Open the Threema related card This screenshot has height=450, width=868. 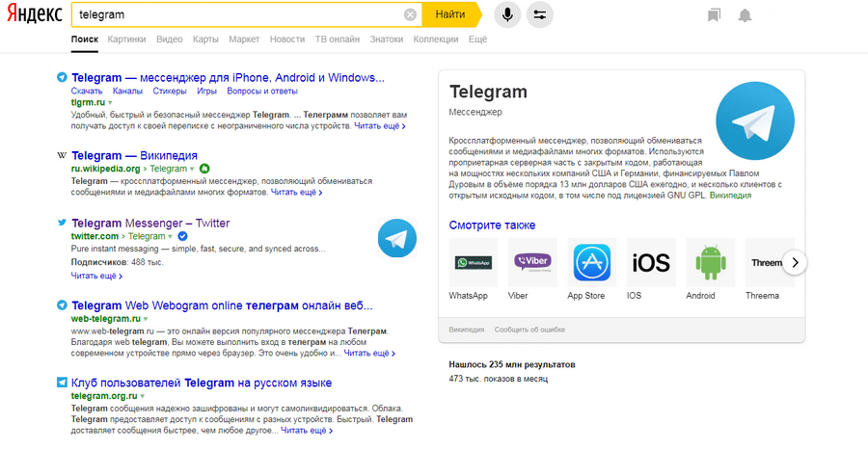pos(770,269)
